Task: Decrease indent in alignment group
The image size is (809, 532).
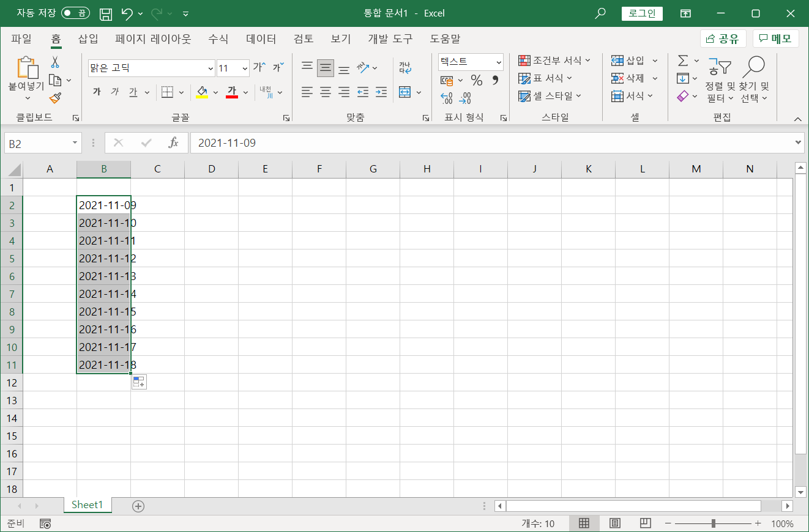Action: tap(363, 92)
